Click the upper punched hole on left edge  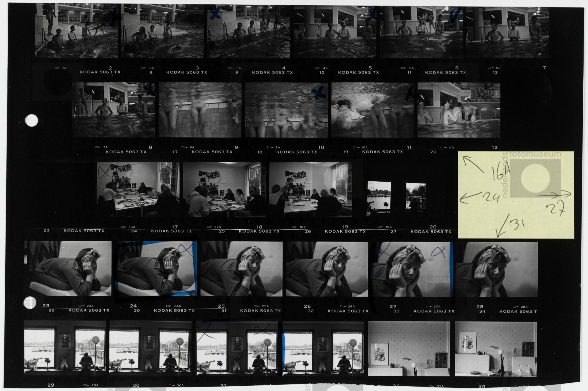pos(31,121)
